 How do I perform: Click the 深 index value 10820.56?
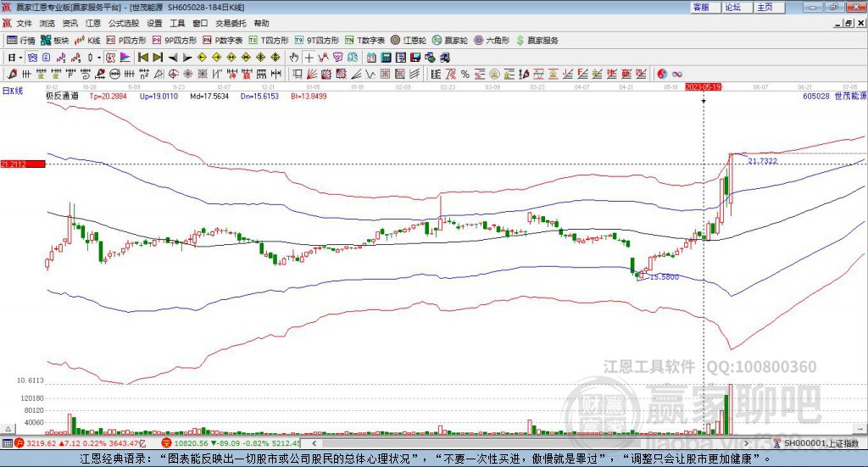pyautogui.click(x=192, y=443)
